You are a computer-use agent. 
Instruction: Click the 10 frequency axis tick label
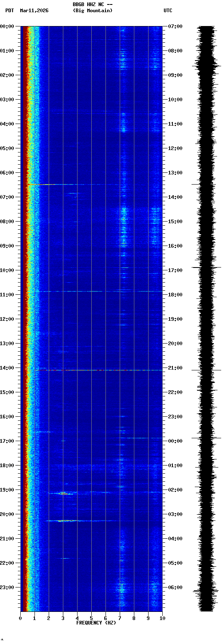pyautogui.click(x=162, y=618)
